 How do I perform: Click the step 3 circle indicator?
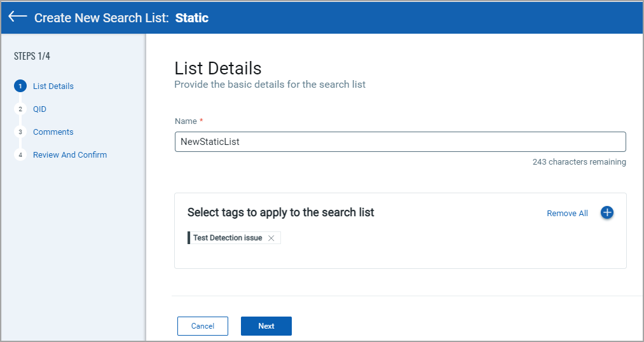(20, 132)
